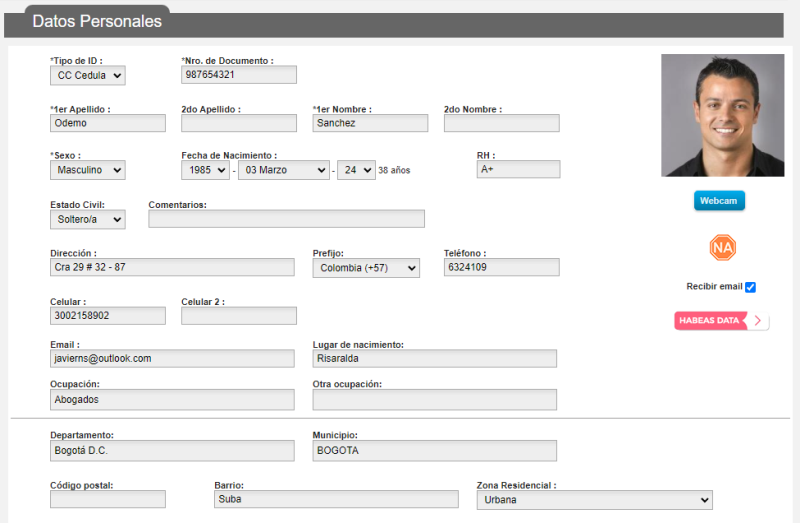Open the Tipo de ID dropdown
Image resolution: width=800 pixels, height=523 pixels.
click(x=88, y=75)
